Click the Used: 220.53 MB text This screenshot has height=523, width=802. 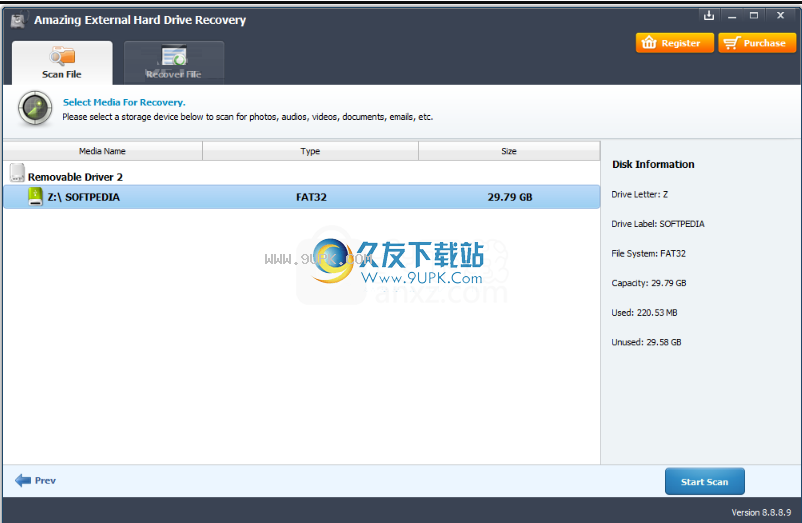point(644,312)
